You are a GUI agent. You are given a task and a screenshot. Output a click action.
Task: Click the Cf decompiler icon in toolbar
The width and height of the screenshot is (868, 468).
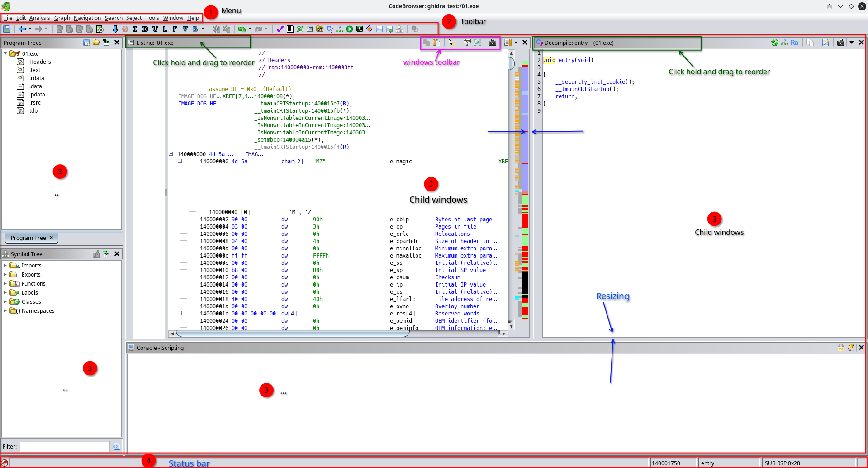[330, 29]
